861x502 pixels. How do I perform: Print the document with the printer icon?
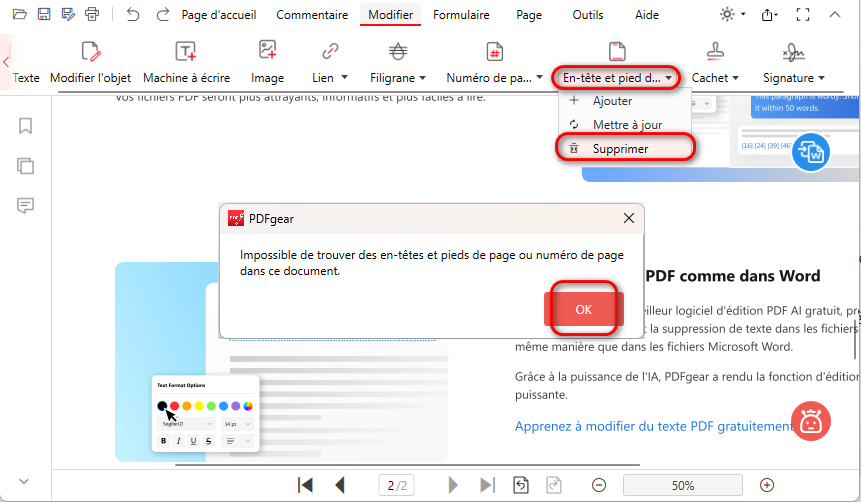tap(92, 14)
